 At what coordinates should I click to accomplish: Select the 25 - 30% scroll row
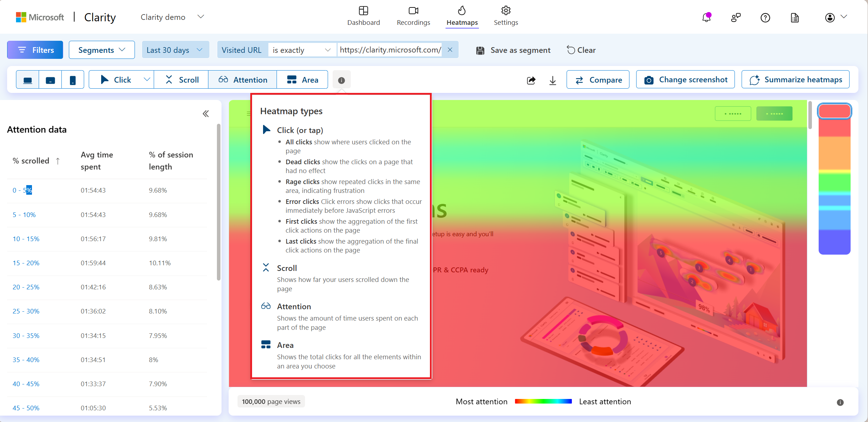[x=107, y=311]
